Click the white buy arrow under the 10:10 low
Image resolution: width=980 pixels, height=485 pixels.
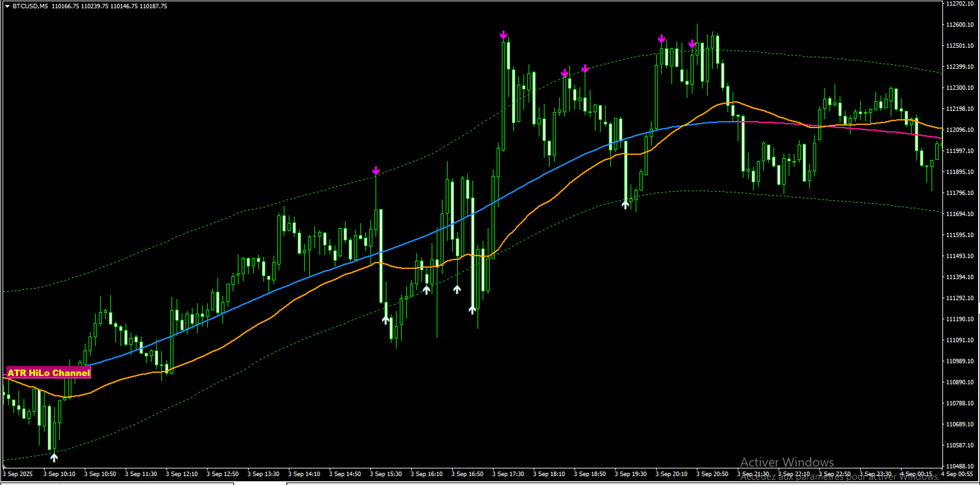(54, 456)
